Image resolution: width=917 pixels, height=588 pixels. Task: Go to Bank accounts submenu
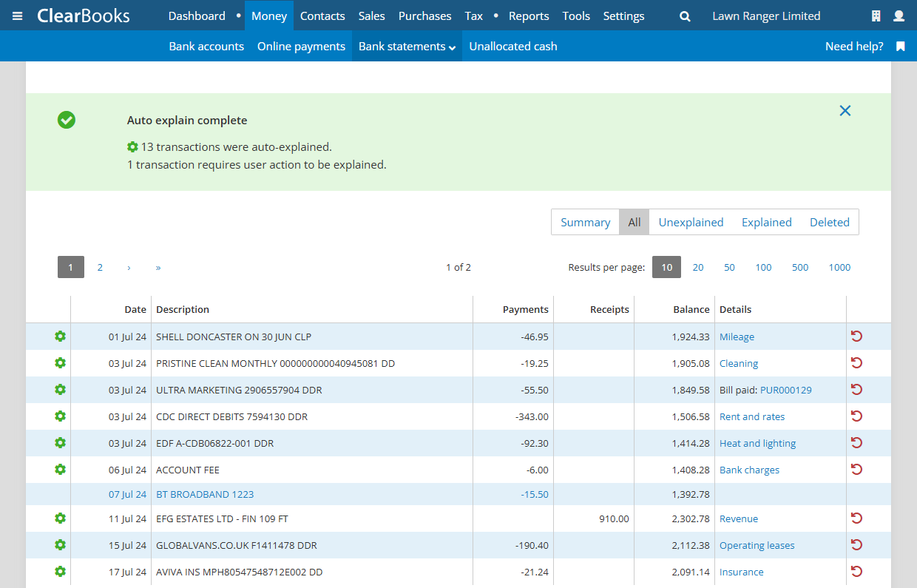206,47
